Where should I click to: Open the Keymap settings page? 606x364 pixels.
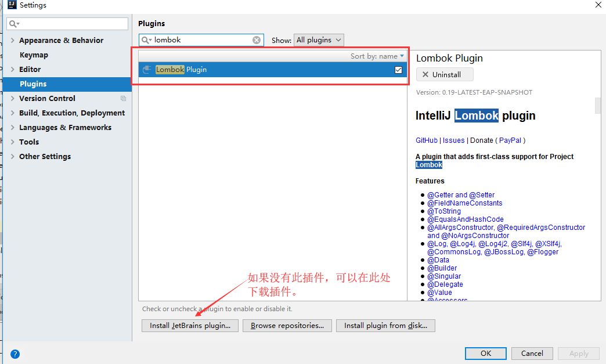34,55
